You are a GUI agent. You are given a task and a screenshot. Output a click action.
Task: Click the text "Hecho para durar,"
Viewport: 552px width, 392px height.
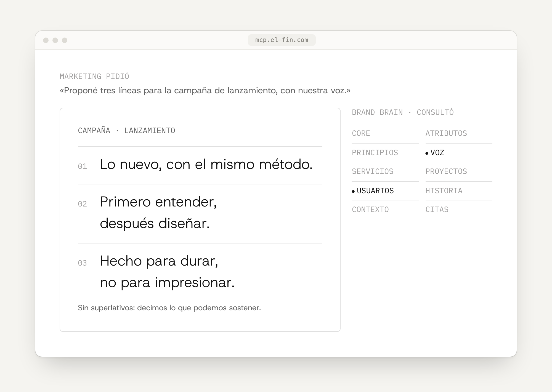click(x=159, y=261)
